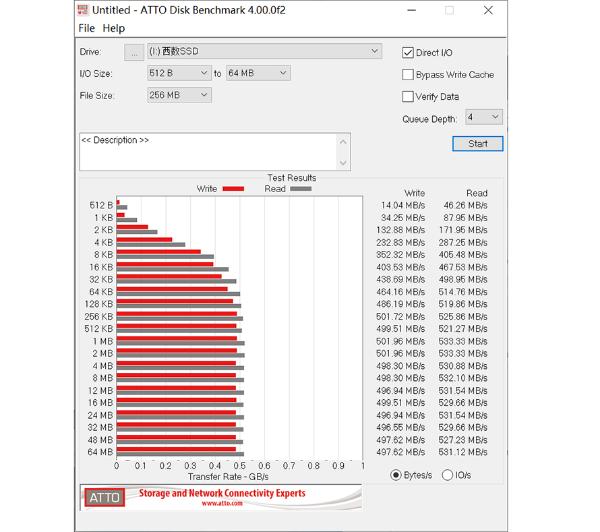Open the www.atto.com link

click(222, 503)
